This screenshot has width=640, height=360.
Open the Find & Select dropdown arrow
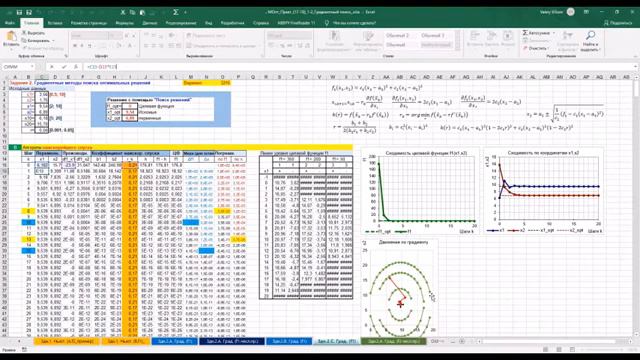(x=600, y=50)
